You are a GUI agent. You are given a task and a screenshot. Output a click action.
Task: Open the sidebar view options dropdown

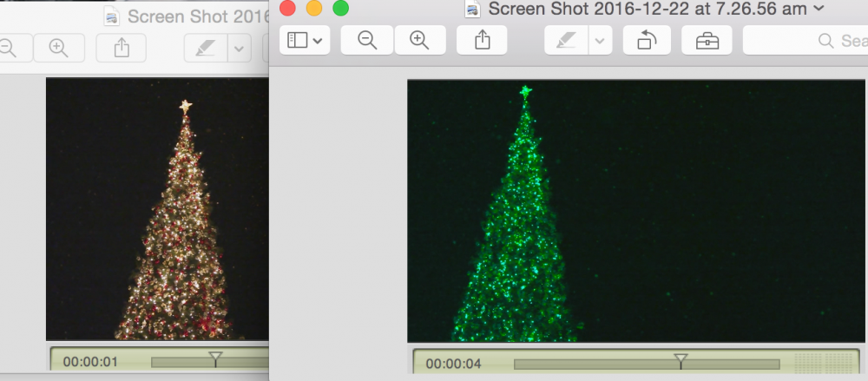pos(305,40)
